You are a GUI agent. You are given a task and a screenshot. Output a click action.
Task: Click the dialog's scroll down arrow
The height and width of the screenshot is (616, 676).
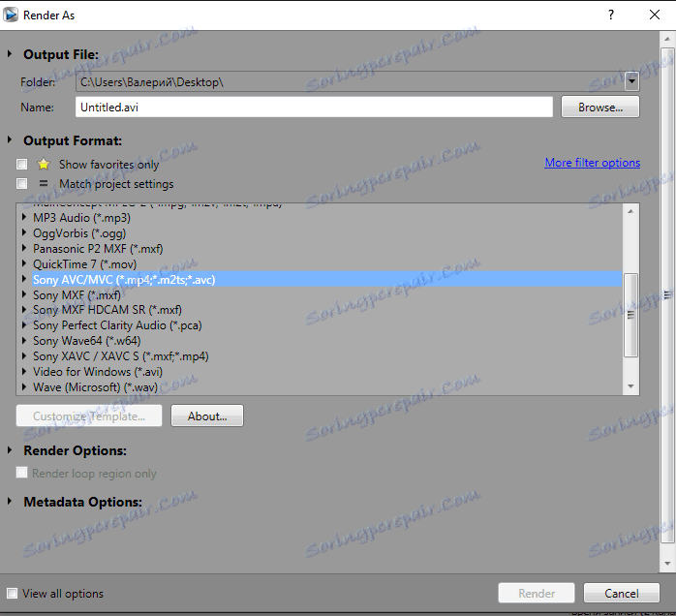coord(667,563)
